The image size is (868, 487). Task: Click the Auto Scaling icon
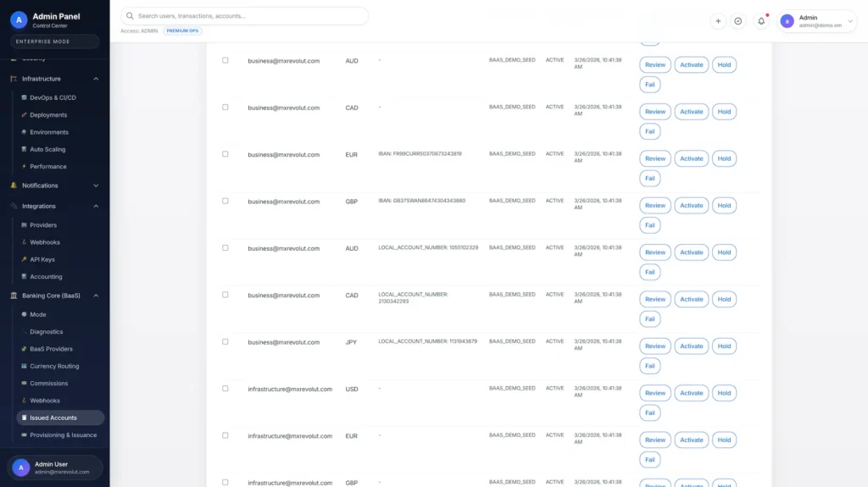pyautogui.click(x=24, y=149)
